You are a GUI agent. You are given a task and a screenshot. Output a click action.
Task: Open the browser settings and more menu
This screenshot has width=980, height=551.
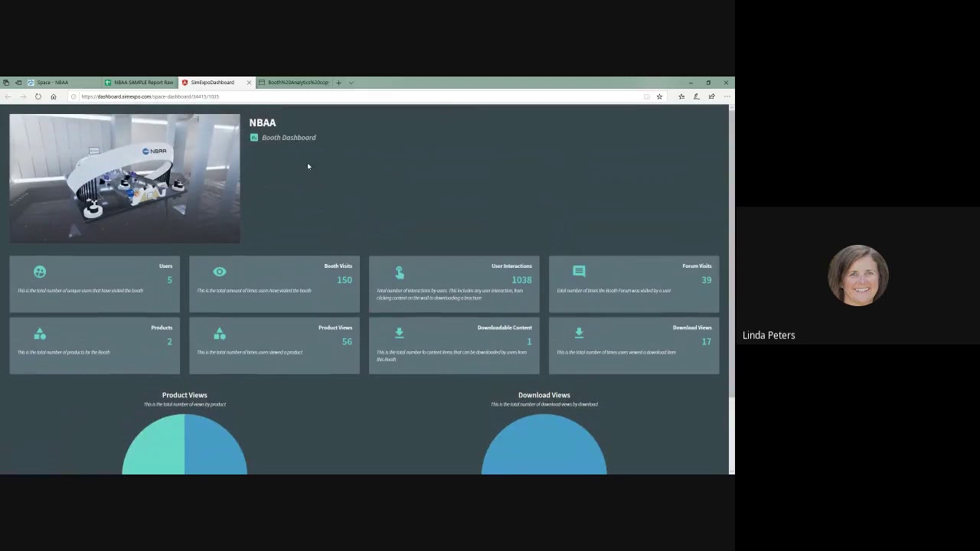pos(727,96)
